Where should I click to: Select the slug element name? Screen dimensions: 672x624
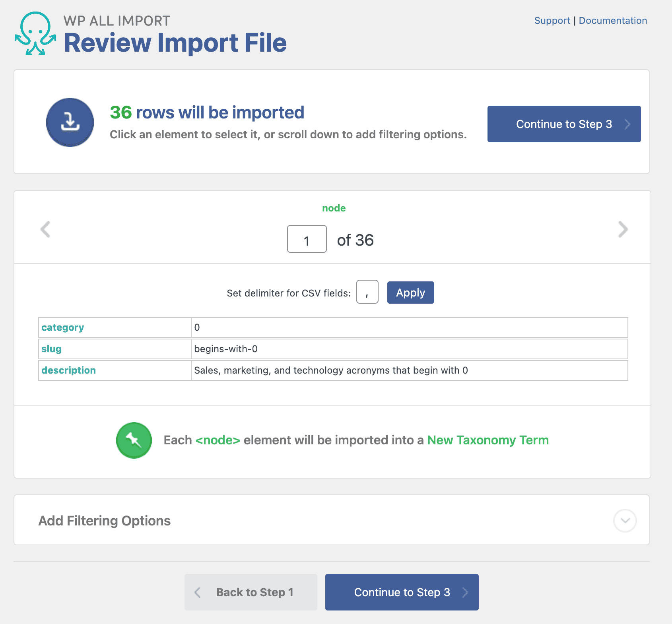coord(52,349)
